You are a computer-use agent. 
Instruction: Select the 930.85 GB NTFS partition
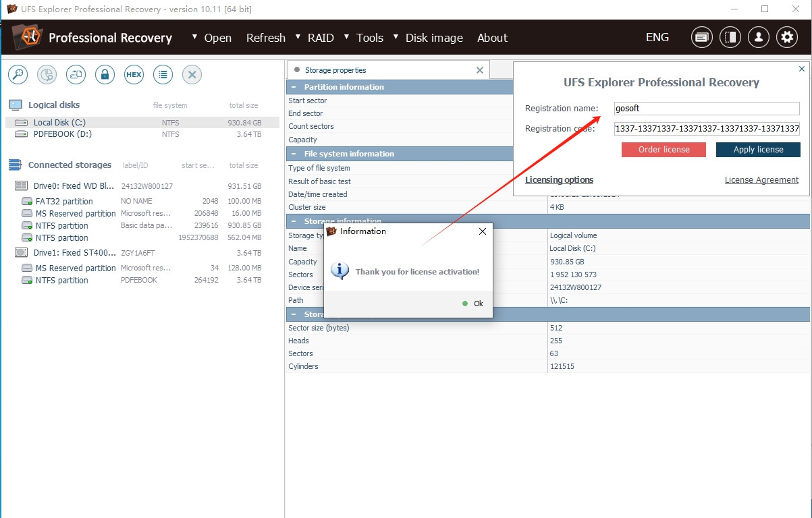pyautogui.click(x=142, y=226)
